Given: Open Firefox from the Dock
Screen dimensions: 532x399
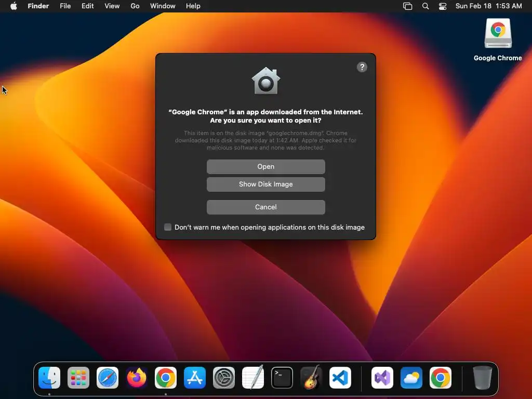Looking at the screenshot, I should 137,378.
